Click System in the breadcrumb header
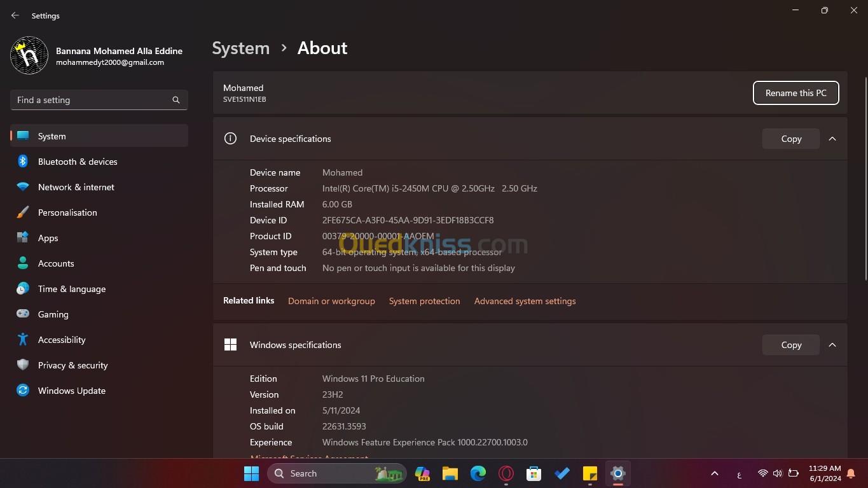Image resolution: width=868 pixels, height=488 pixels. point(240,48)
